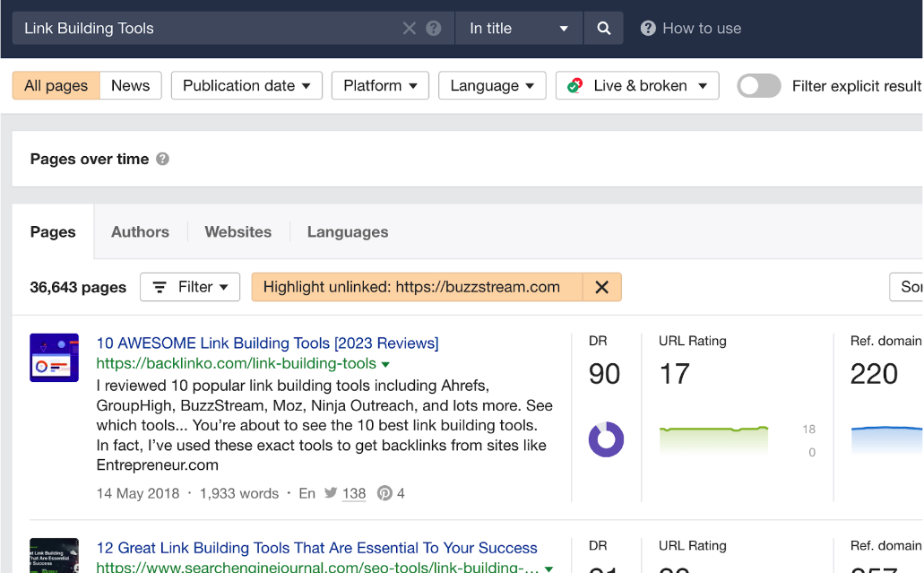Click the How to use help icon
The image size is (924, 573).
tap(648, 28)
